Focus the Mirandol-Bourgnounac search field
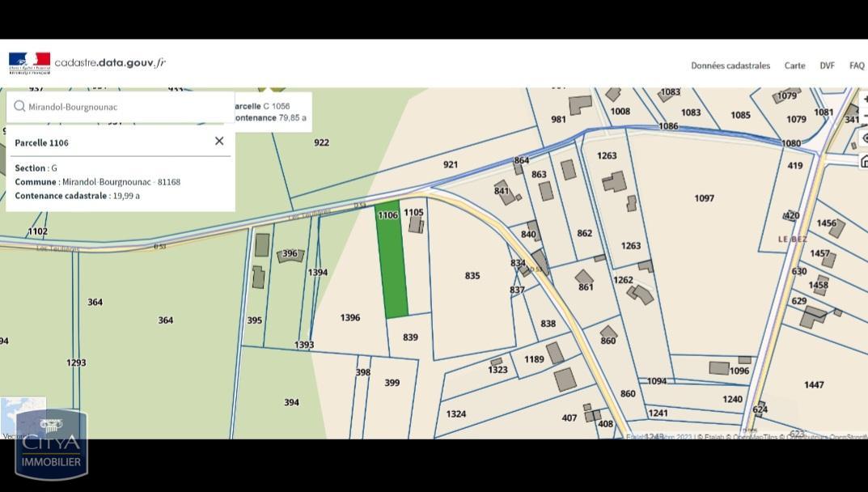The height and width of the screenshot is (492, 868). click(x=120, y=107)
